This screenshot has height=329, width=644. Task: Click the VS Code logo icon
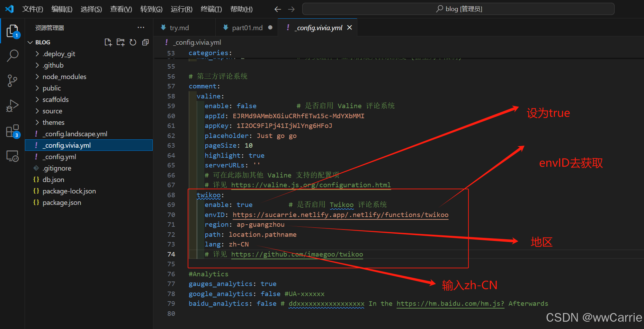(9, 9)
